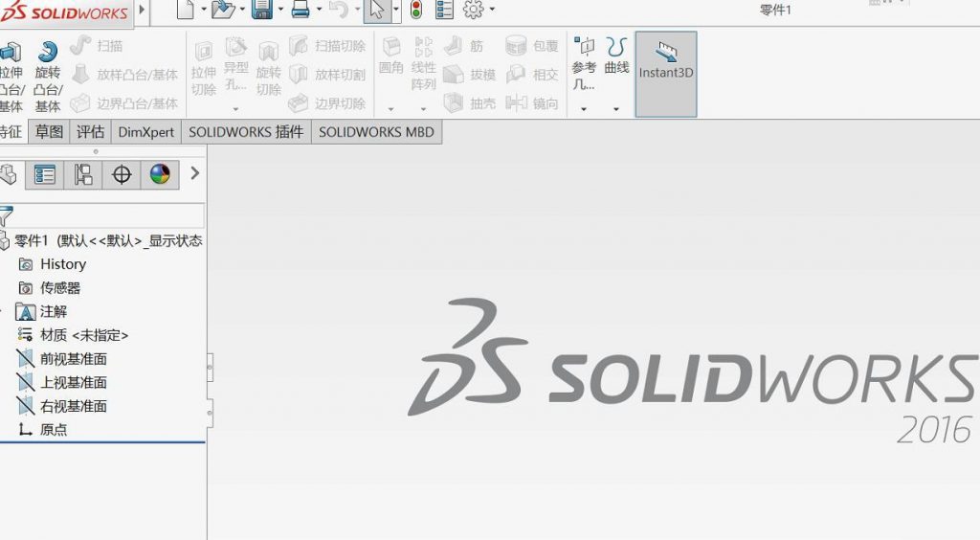The width and height of the screenshot is (980, 540).
Task: Click the Shell (抽壳) tool
Action: point(469,103)
